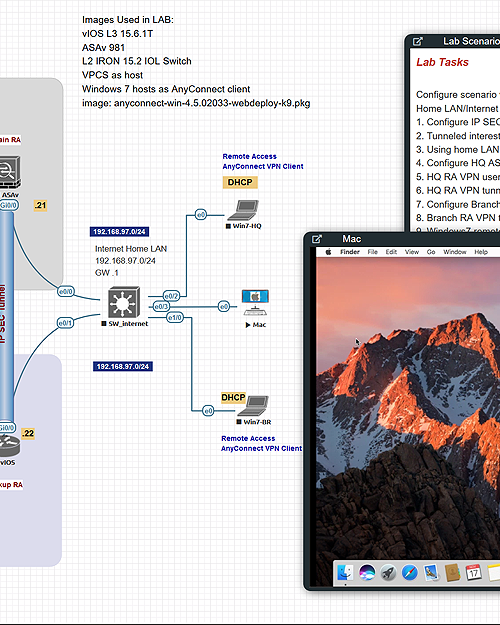The height and width of the screenshot is (625, 500).
Task: Open the Go menu in Mac window
Action: (x=431, y=252)
